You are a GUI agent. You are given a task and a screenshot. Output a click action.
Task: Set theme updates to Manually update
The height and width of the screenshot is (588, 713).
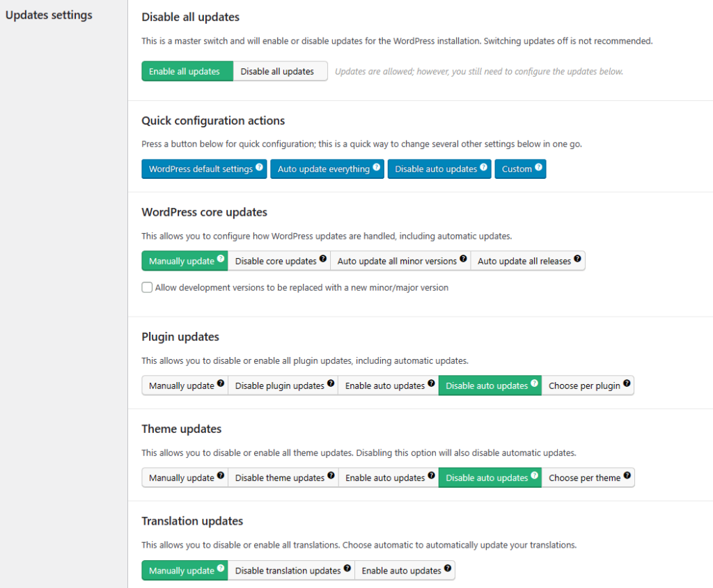(185, 477)
